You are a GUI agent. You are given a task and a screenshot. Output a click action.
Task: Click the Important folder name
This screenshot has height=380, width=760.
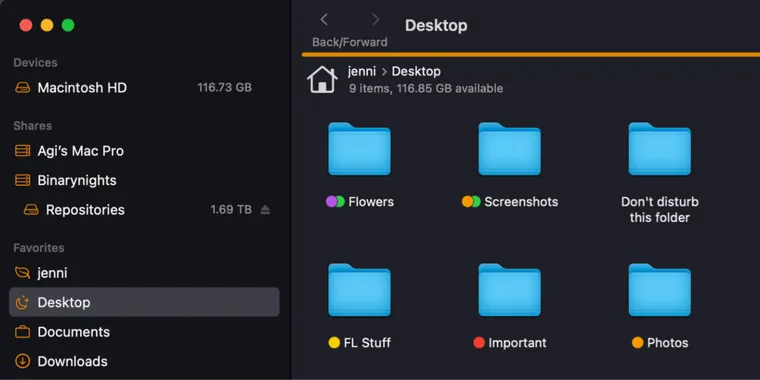517,343
